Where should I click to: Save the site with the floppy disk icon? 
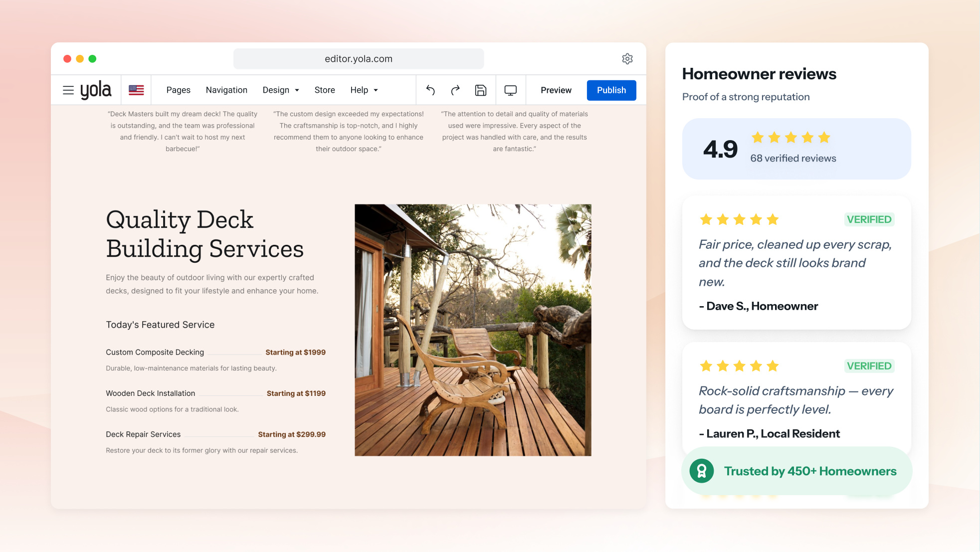481,90
